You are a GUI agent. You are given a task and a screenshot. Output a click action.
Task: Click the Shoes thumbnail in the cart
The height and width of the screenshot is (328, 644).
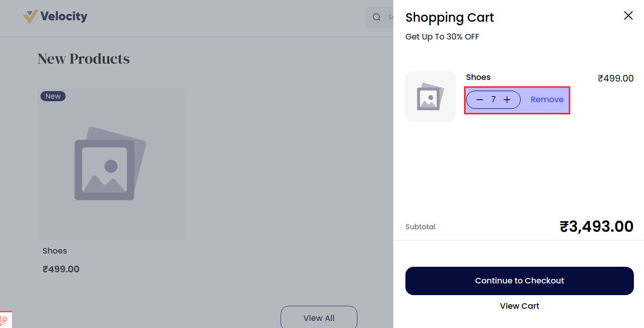click(431, 97)
